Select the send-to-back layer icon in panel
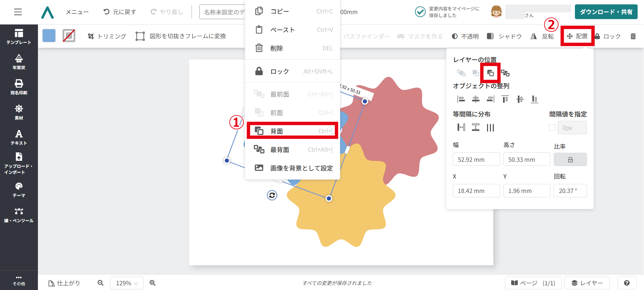 click(505, 73)
